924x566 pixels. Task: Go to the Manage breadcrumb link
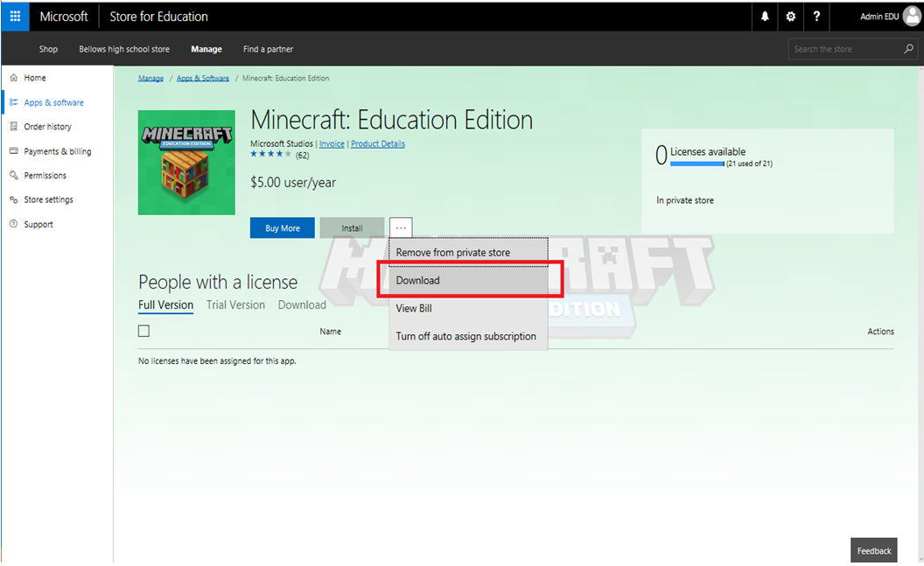point(150,79)
